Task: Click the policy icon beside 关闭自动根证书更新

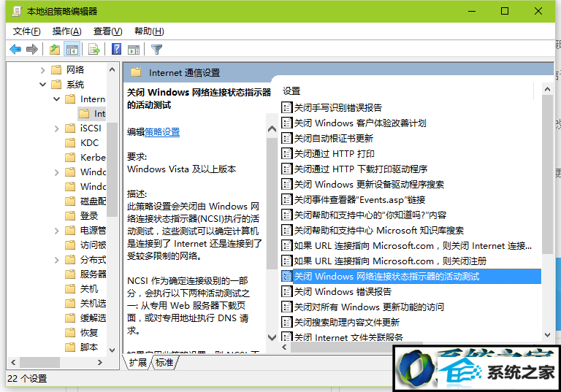Action: pos(286,138)
